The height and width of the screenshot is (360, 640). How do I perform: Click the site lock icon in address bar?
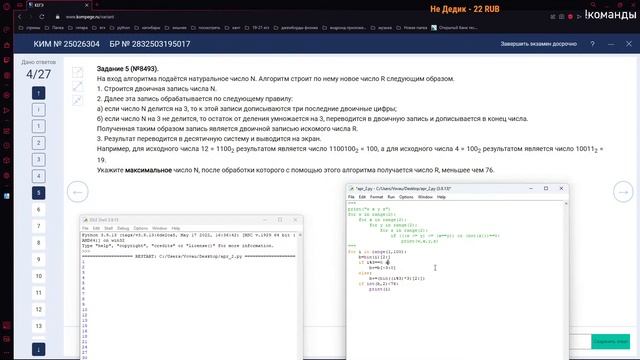click(58, 17)
